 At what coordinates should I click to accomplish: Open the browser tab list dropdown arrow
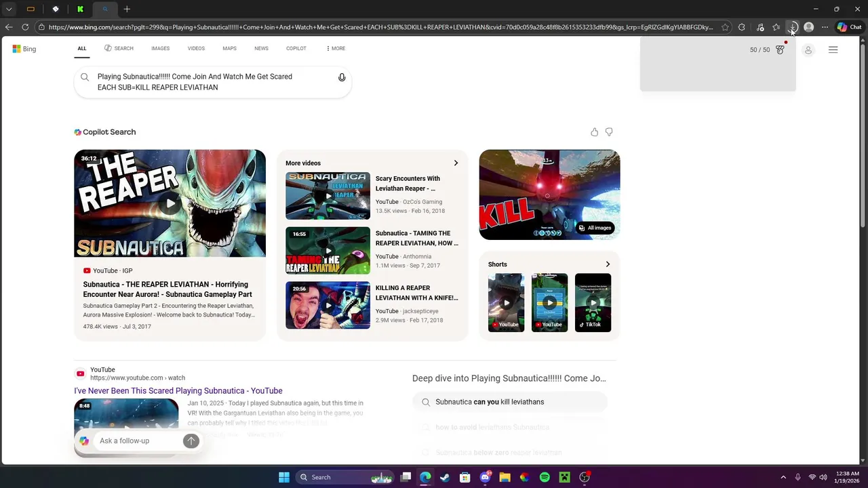9,9
